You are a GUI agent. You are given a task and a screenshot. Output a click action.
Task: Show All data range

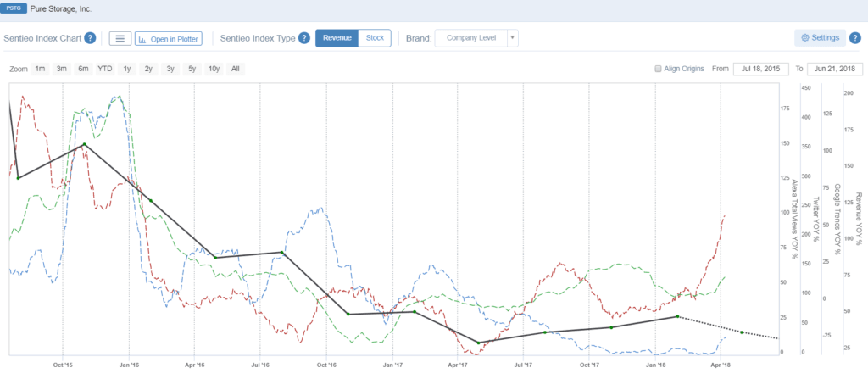click(235, 69)
